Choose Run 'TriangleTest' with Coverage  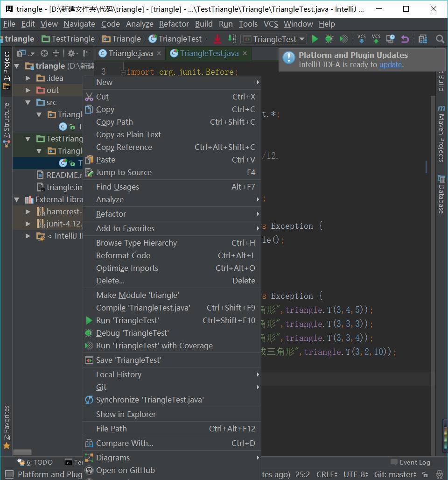[172, 346]
